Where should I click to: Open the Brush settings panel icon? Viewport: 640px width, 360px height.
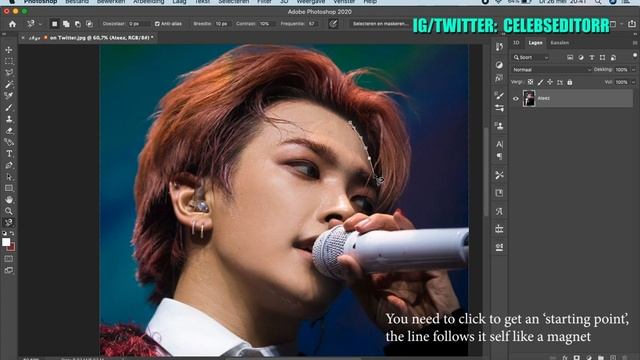pyautogui.click(x=499, y=96)
